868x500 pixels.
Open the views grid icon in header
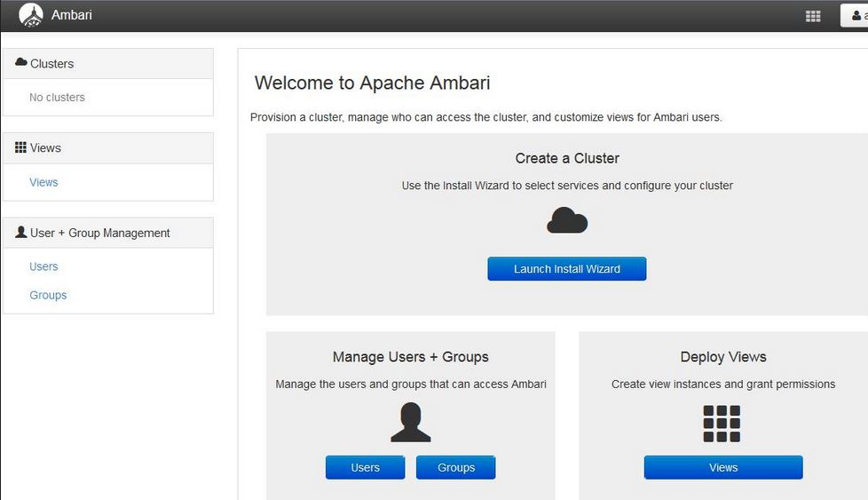813,16
